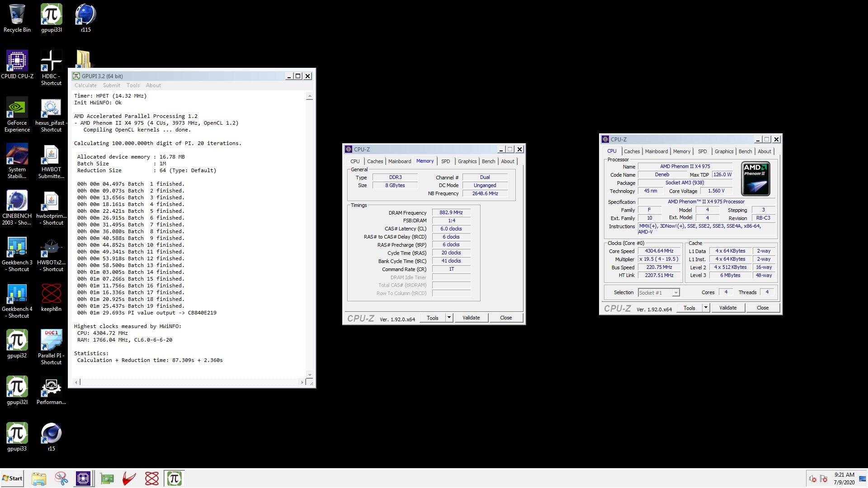Open Bench tab in memory CPU-Z window

[x=488, y=161]
